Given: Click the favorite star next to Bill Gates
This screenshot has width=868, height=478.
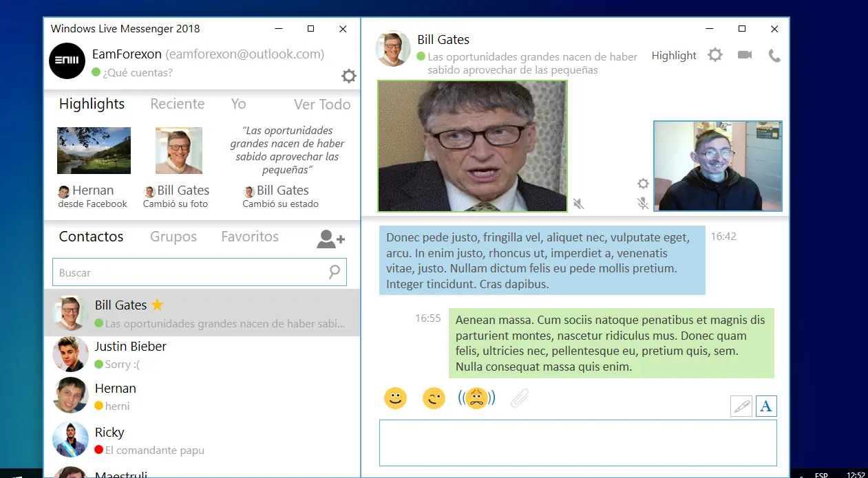Looking at the screenshot, I should pyautogui.click(x=157, y=305).
